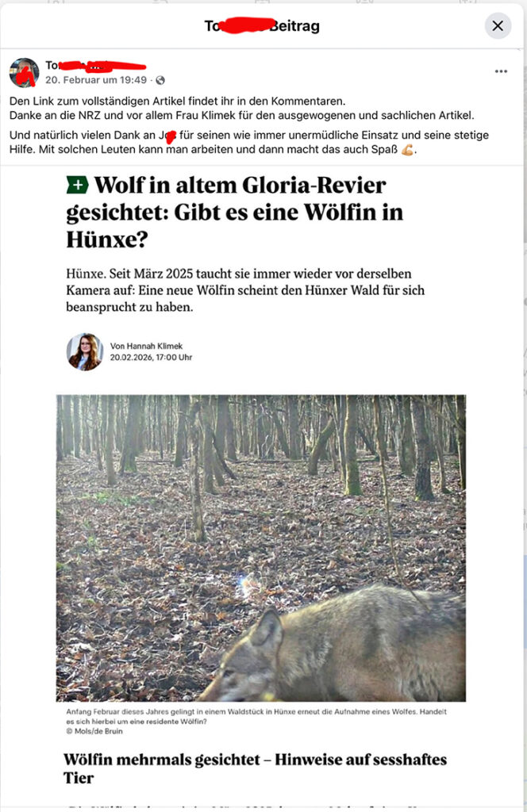This screenshot has height=812, width=527.
Task: Click Hannah Klimek's author portrait
Action: (x=84, y=351)
